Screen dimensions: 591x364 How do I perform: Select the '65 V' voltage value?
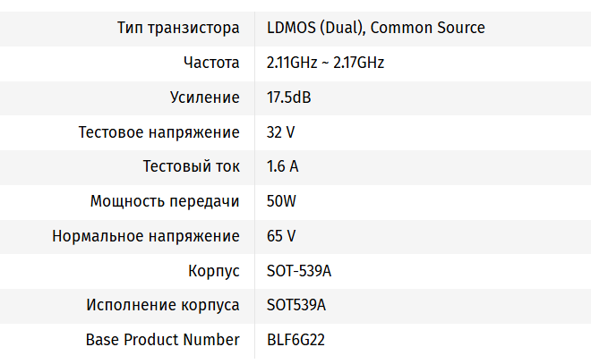pos(280,236)
